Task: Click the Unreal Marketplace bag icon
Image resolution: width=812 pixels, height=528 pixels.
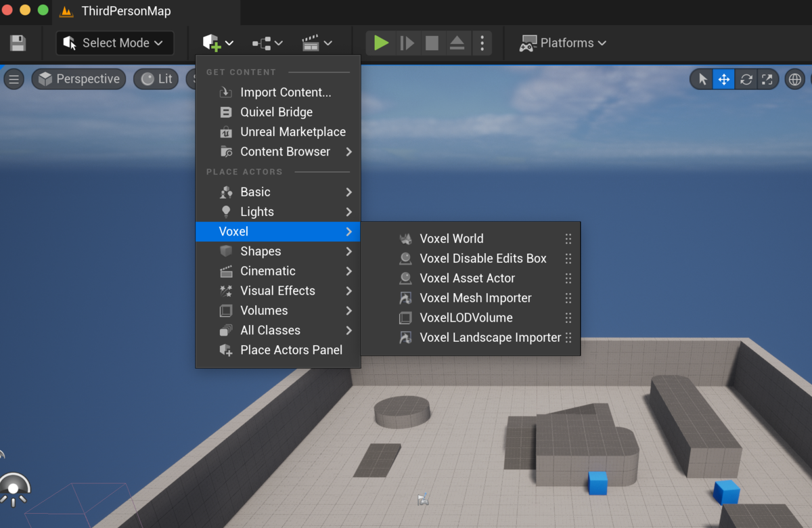Action: click(226, 132)
